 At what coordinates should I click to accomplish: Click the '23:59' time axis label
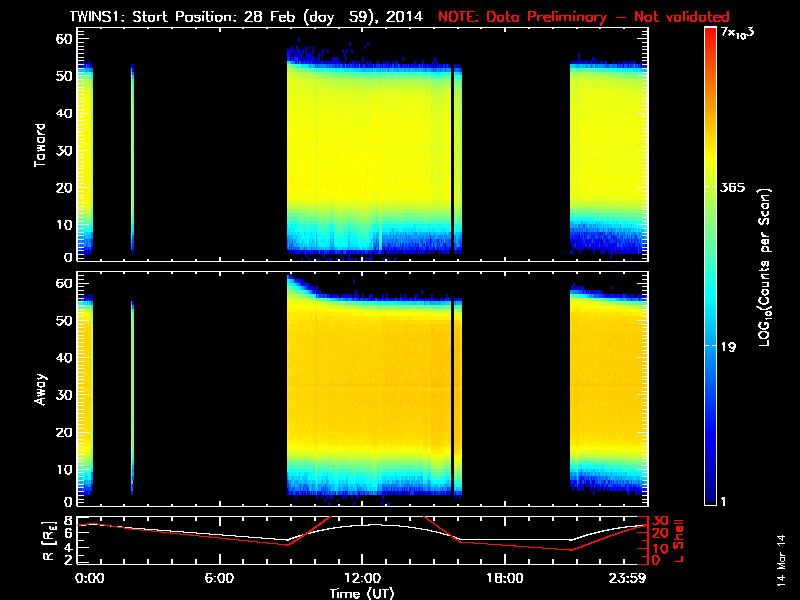[627, 578]
